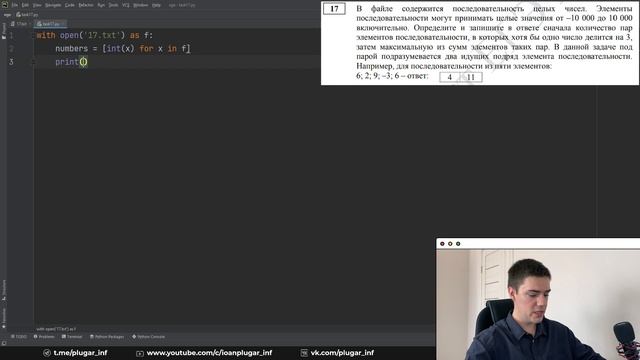640x360 pixels.
Task: Open the Tools menu
Action: (113, 5)
